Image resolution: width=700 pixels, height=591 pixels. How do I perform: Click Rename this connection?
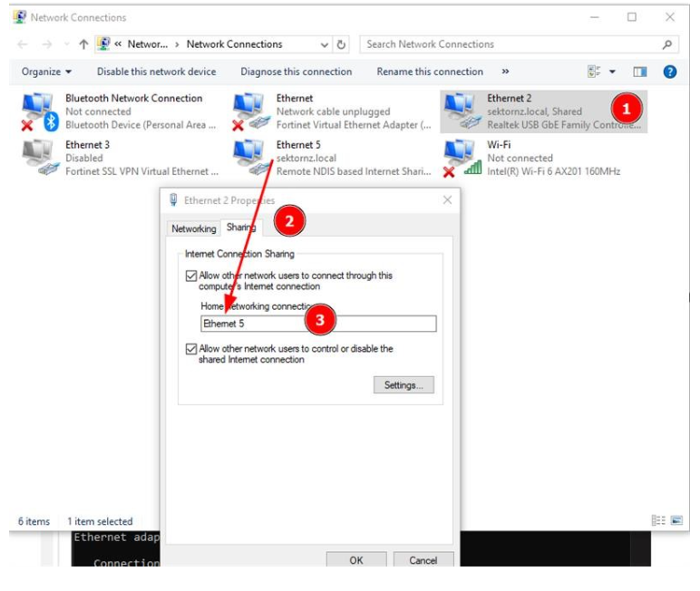(430, 72)
